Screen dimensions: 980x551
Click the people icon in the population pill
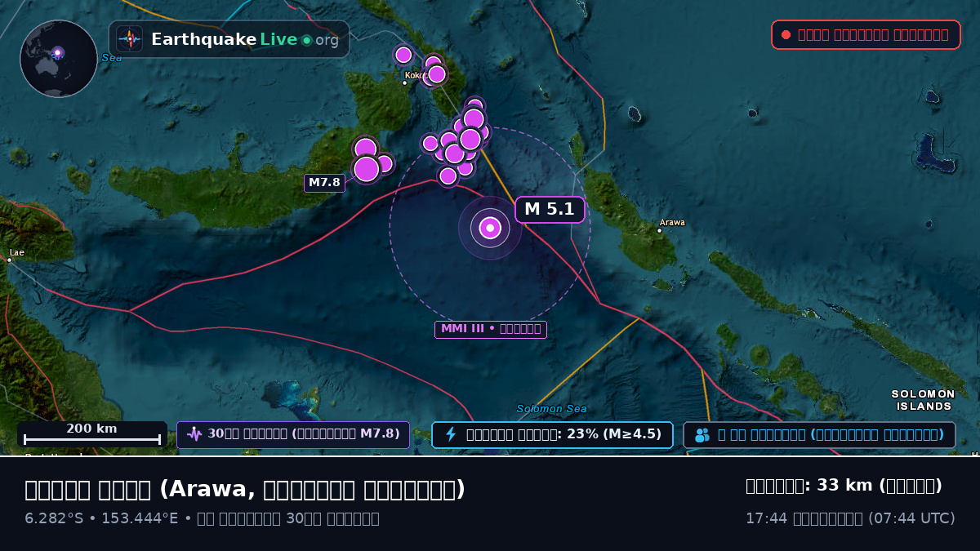702,434
